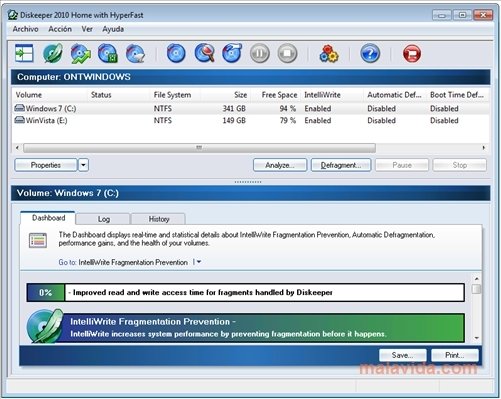501x399 pixels.
Task: Sort by Boot Time Def... column header
Action: click(458, 95)
